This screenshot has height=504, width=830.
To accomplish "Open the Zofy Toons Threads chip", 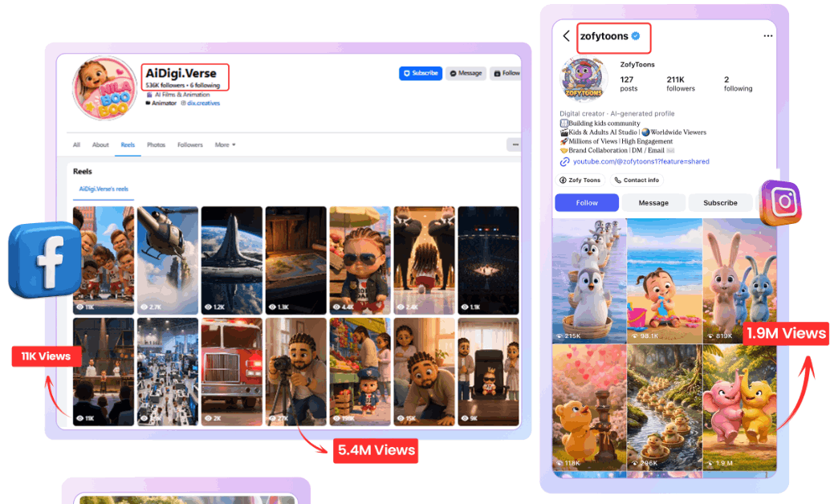I will pos(580,180).
